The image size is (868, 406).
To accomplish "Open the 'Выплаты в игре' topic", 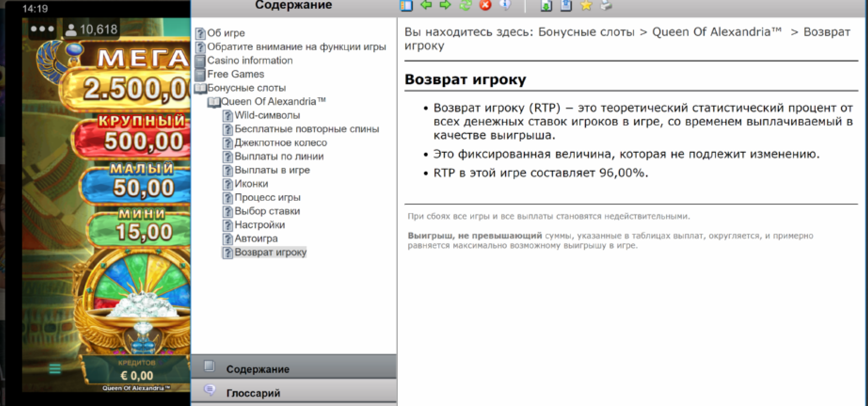I will (272, 170).
